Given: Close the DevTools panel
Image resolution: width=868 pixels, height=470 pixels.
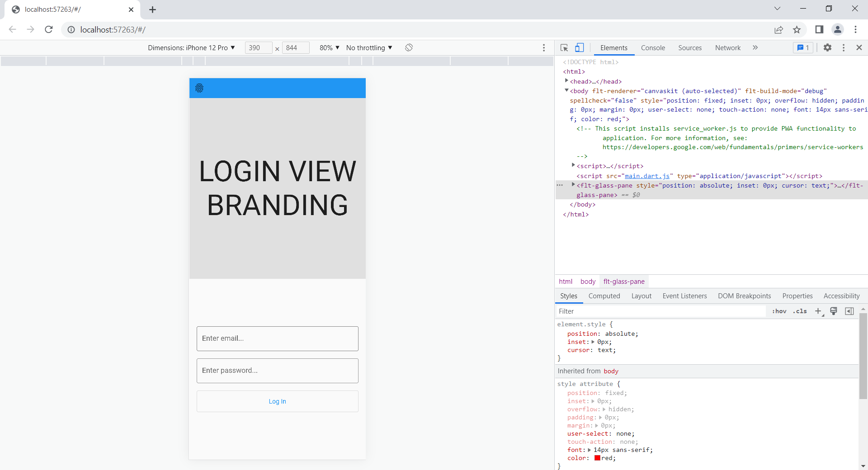Looking at the screenshot, I should pyautogui.click(x=859, y=47).
